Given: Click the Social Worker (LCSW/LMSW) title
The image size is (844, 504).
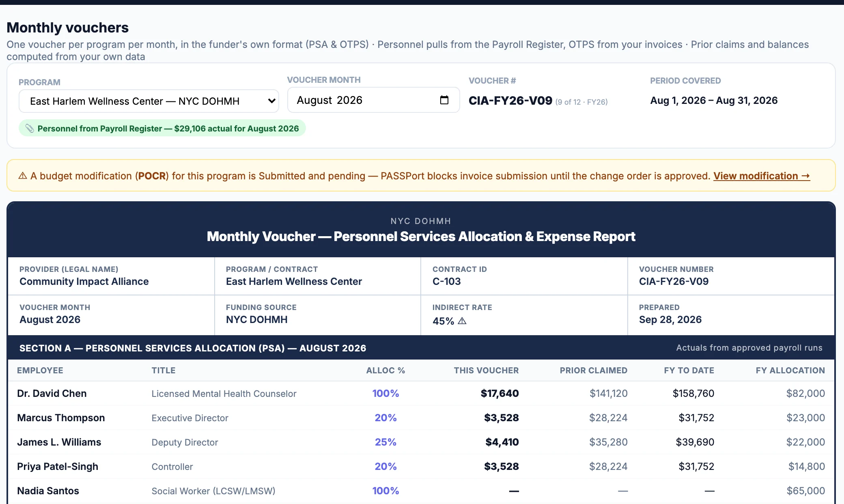Looking at the screenshot, I should click(213, 491).
